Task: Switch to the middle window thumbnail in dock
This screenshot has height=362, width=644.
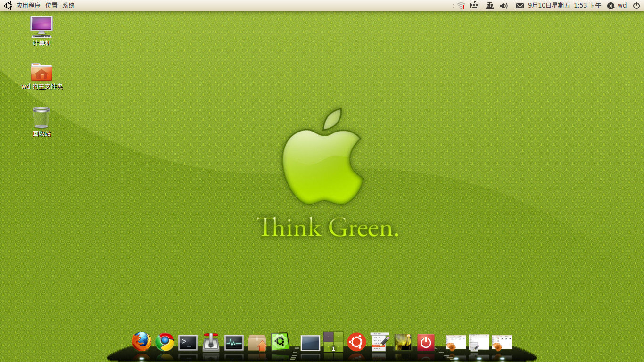Action: [x=479, y=343]
